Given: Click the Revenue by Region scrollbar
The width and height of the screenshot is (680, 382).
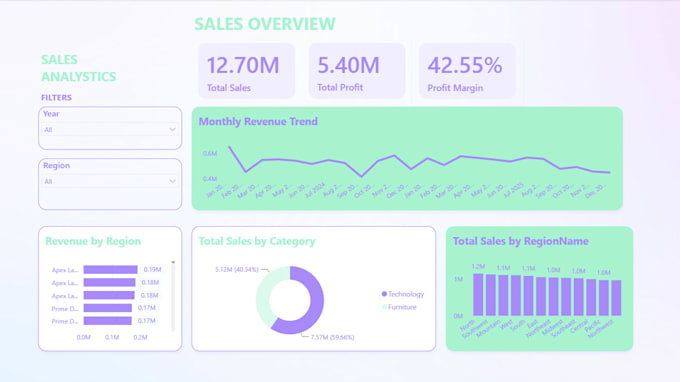Looking at the screenshot, I should [173, 296].
